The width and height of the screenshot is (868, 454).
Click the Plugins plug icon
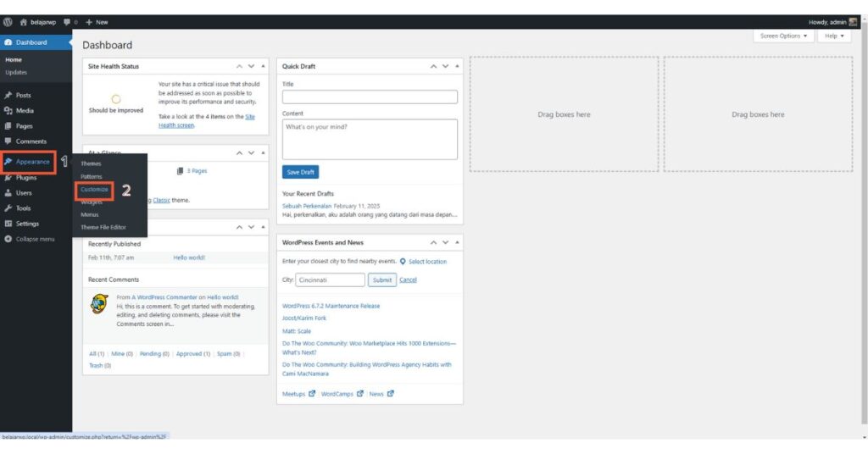click(8, 178)
